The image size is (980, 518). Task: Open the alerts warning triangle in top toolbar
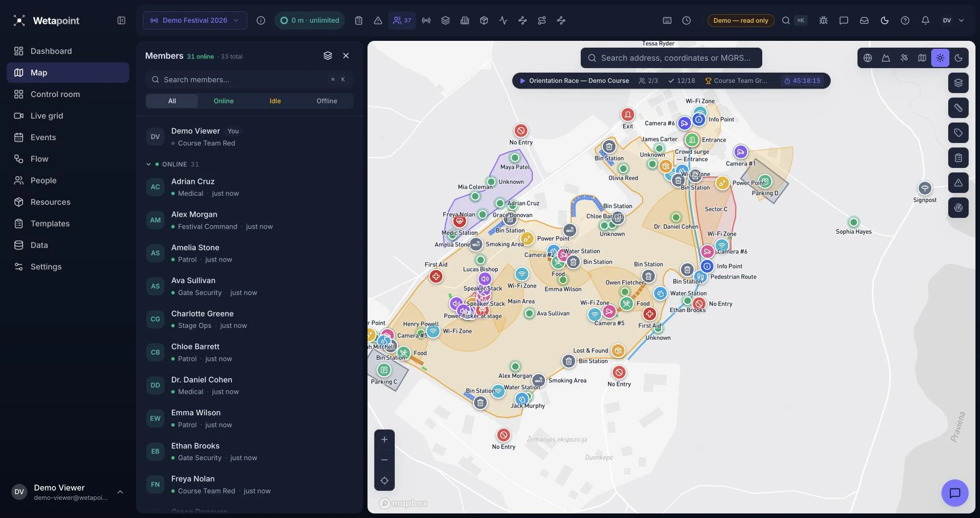(378, 20)
